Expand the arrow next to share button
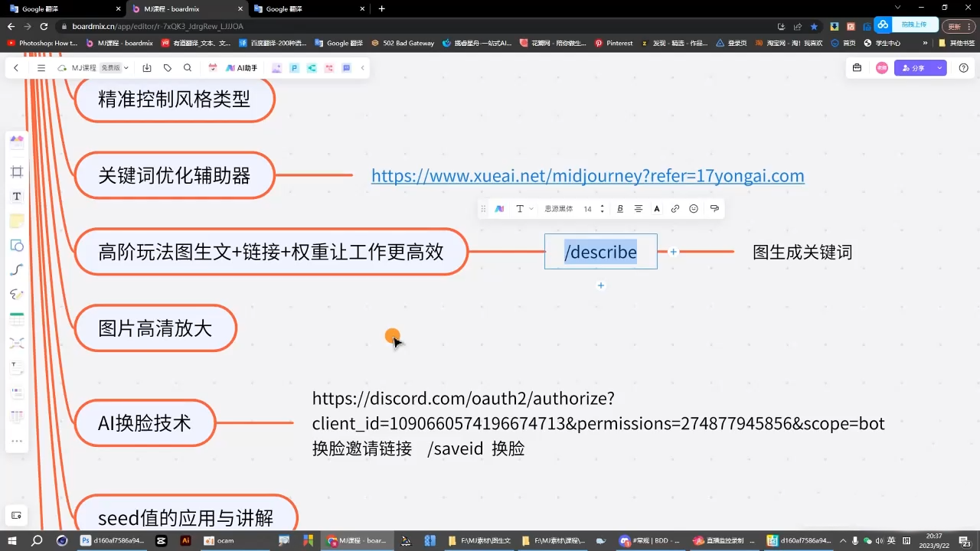Screen dimensions: 980x551 (x=939, y=68)
